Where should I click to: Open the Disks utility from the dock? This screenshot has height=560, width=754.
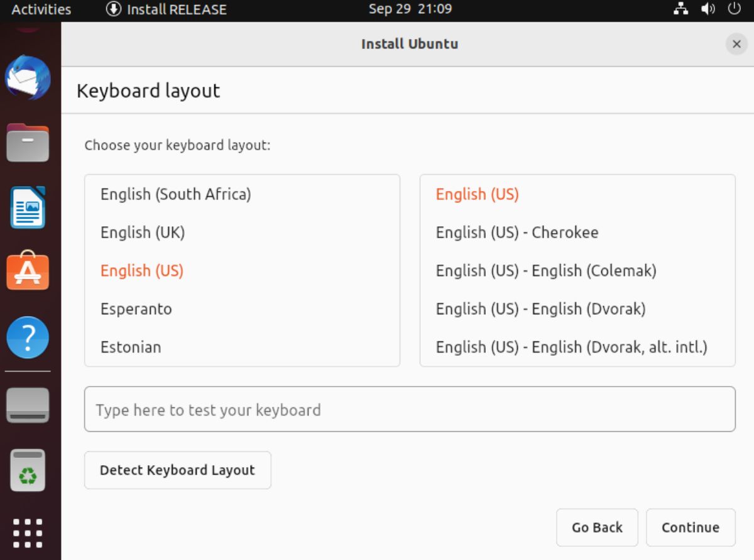point(28,405)
